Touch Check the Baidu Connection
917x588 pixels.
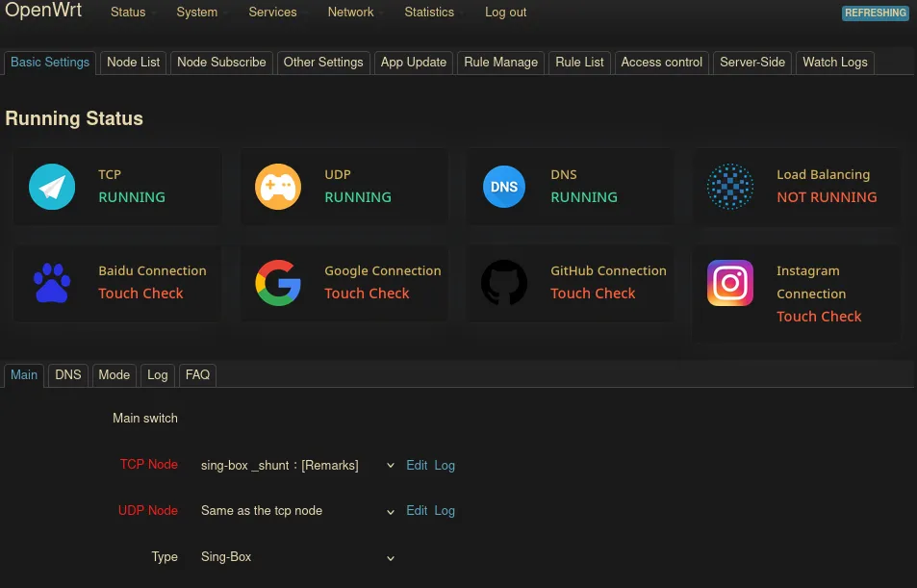[x=140, y=294]
